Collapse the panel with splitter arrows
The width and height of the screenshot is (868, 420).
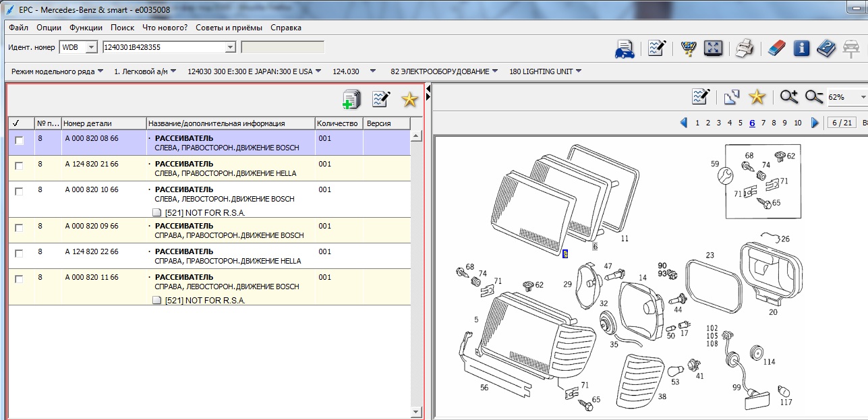428,93
